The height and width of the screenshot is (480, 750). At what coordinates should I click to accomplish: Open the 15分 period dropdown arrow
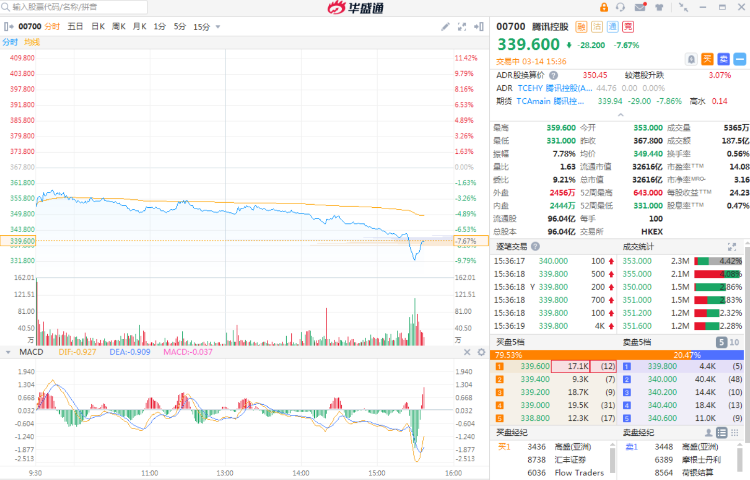(218, 27)
